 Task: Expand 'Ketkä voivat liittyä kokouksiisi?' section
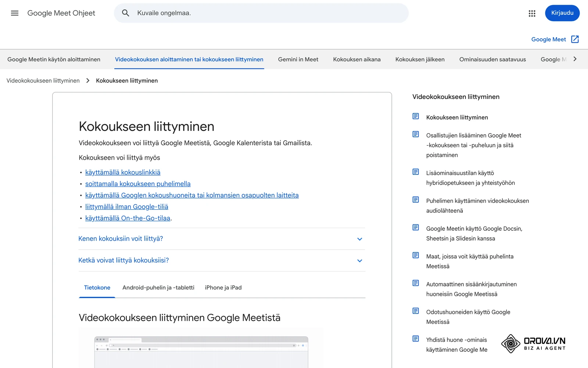(x=222, y=261)
